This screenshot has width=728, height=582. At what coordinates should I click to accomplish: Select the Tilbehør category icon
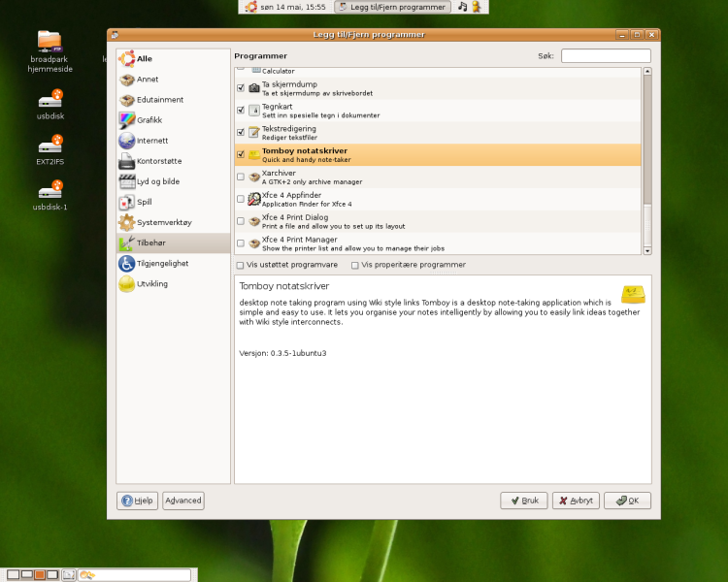[x=127, y=242]
